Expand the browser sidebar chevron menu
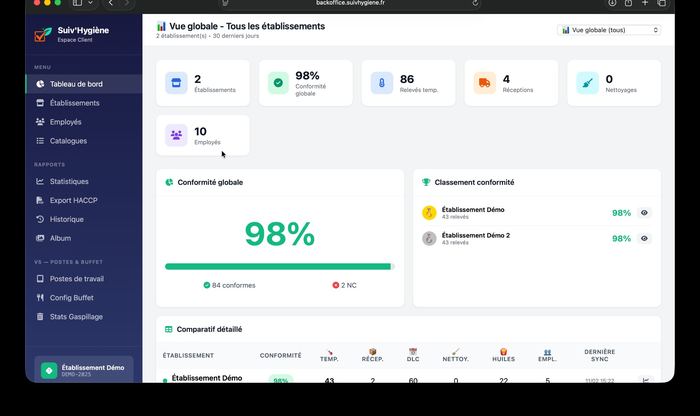 click(91, 3)
